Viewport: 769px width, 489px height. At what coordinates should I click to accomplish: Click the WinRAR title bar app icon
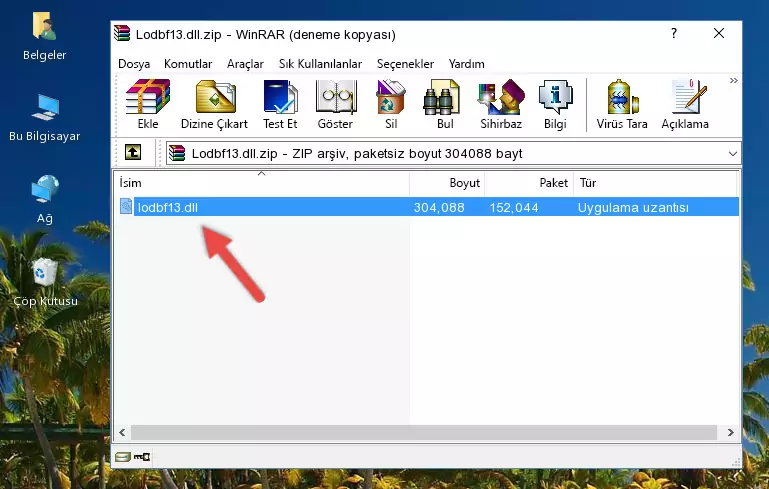(122, 33)
